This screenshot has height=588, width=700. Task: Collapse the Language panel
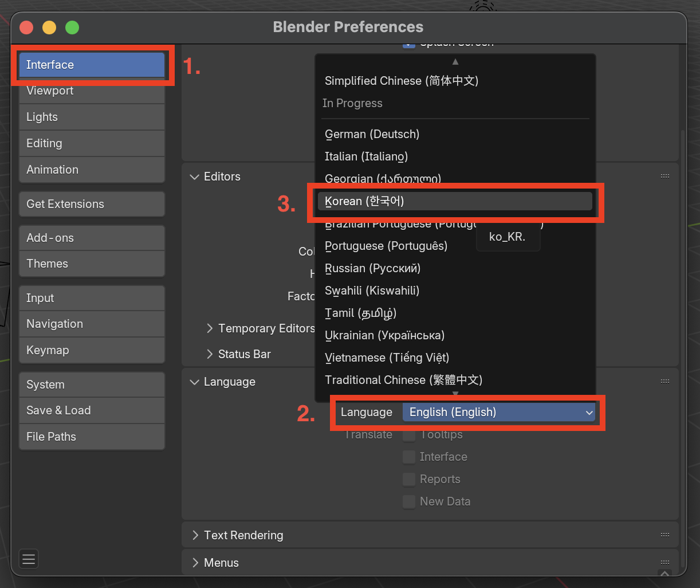coord(194,382)
